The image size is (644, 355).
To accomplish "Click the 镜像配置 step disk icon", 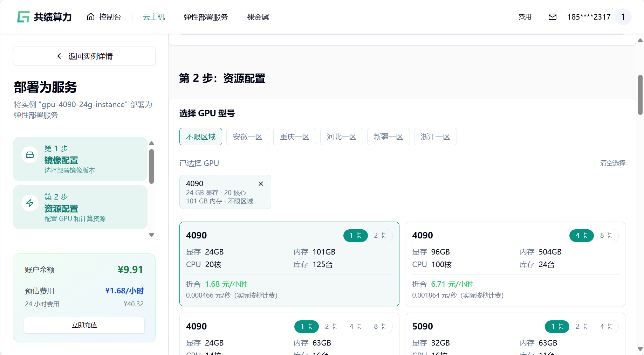I will 30,155.
